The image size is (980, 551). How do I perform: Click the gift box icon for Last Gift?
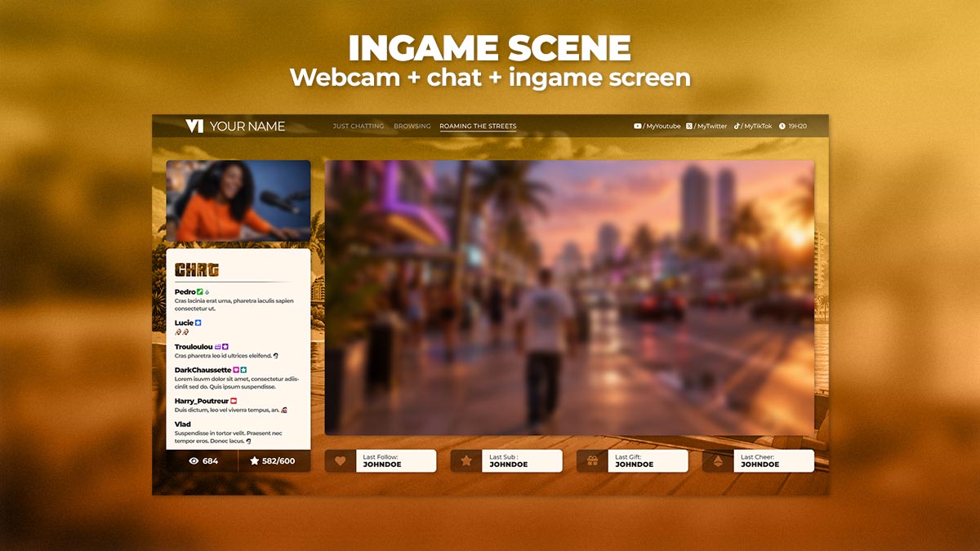pos(592,460)
